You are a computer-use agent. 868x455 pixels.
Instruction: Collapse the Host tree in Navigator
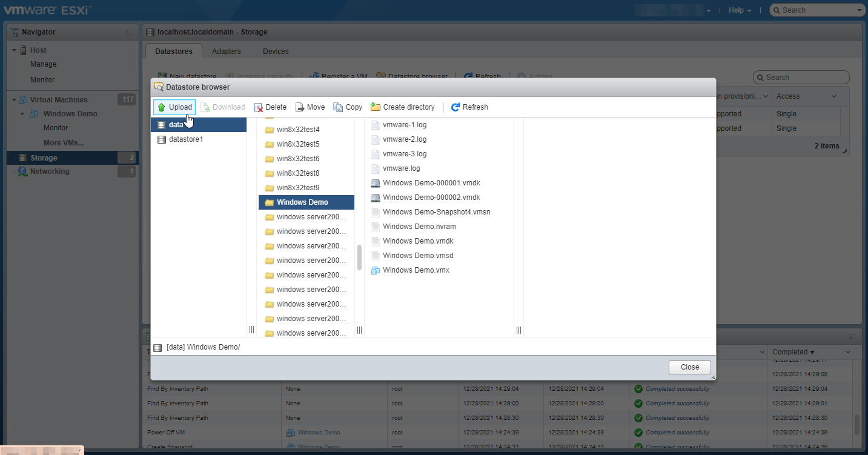pos(14,50)
